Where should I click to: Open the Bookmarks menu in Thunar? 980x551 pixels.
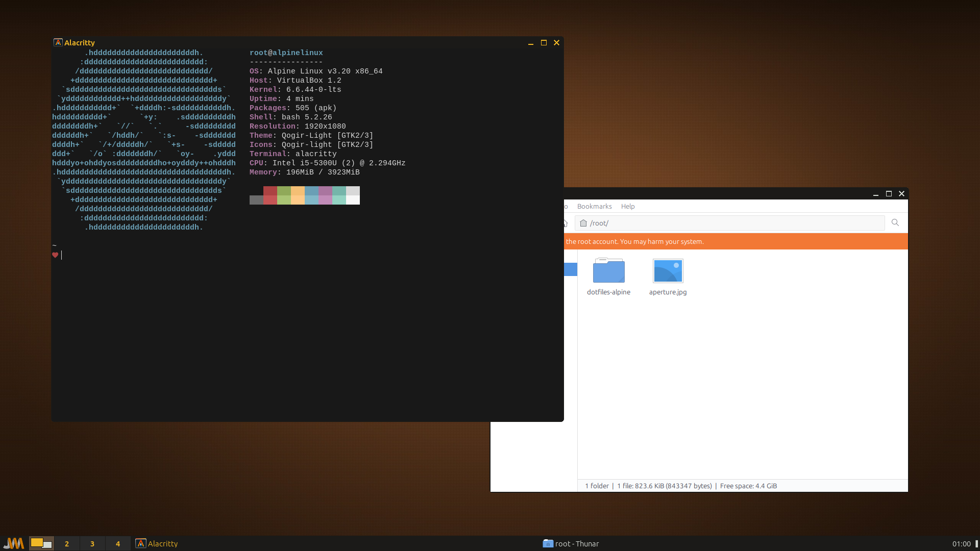click(594, 206)
